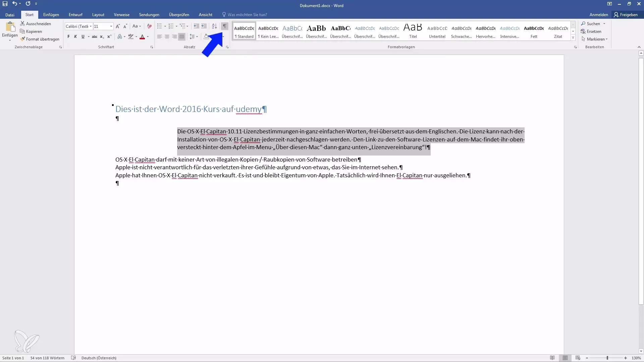Image resolution: width=644 pixels, height=362 pixels.
Task: Switch to the Einfügen ribbon tab
Action: [x=51, y=15]
